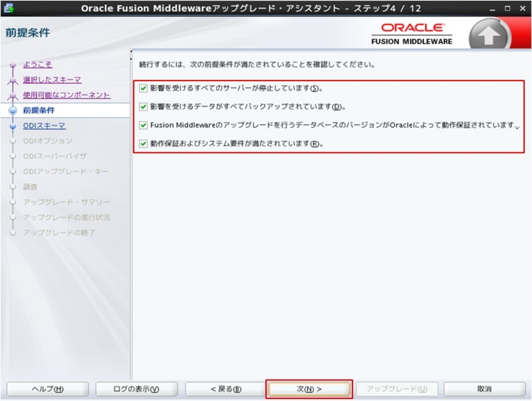Toggle servers stopped checkbox (S)
Image resolution: width=532 pixels, height=401 pixels.
(143, 88)
